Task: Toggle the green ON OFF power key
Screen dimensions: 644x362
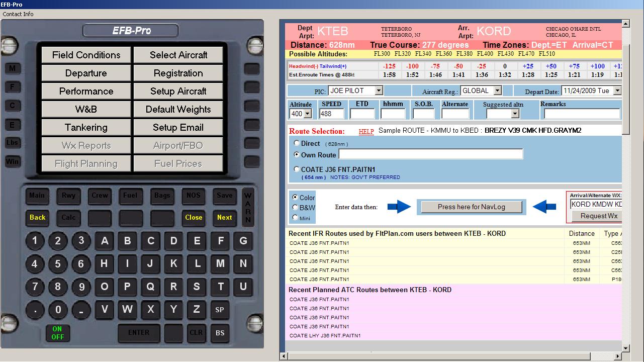Action: pyautogui.click(x=58, y=333)
